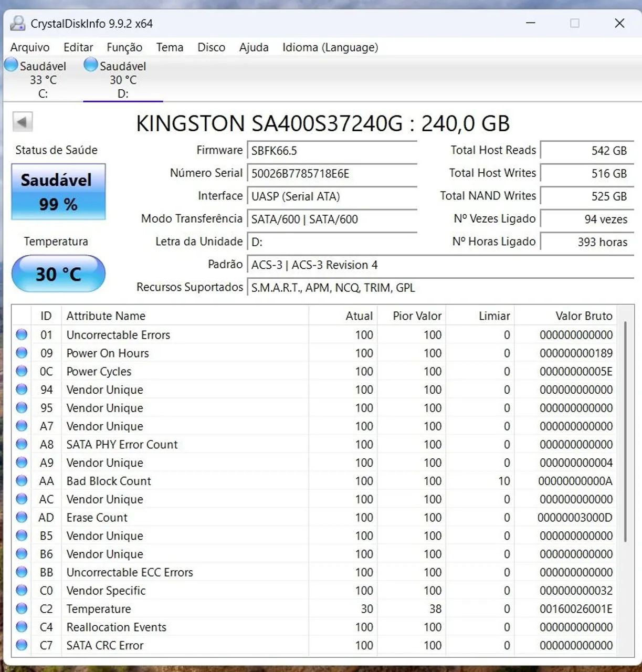Click status orb for Power Cycles row
The width and height of the screenshot is (642, 672).
coord(22,371)
